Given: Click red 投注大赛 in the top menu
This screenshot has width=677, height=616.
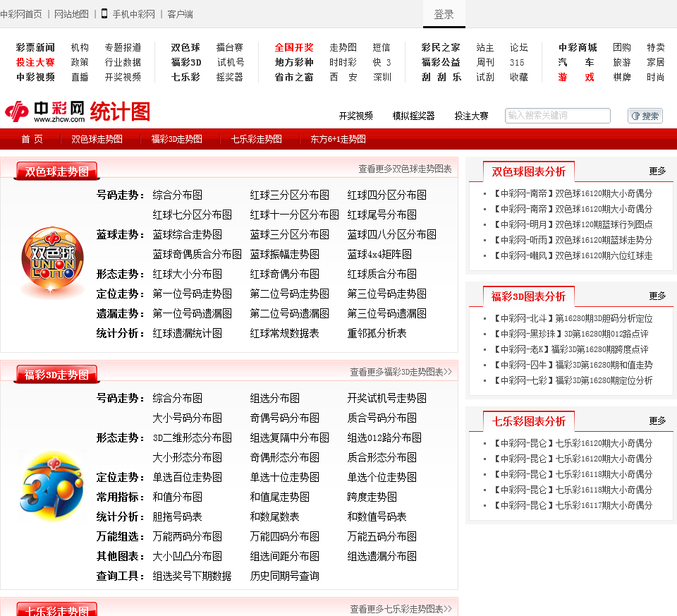Looking at the screenshot, I should [x=35, y=62].
